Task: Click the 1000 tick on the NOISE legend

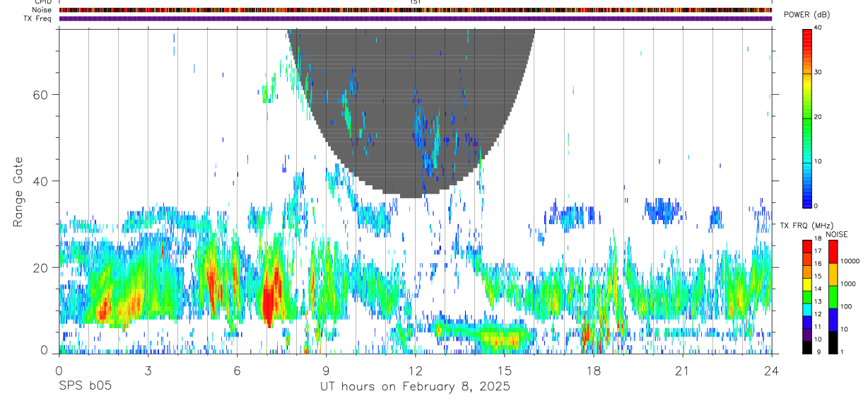Action: 848,284
